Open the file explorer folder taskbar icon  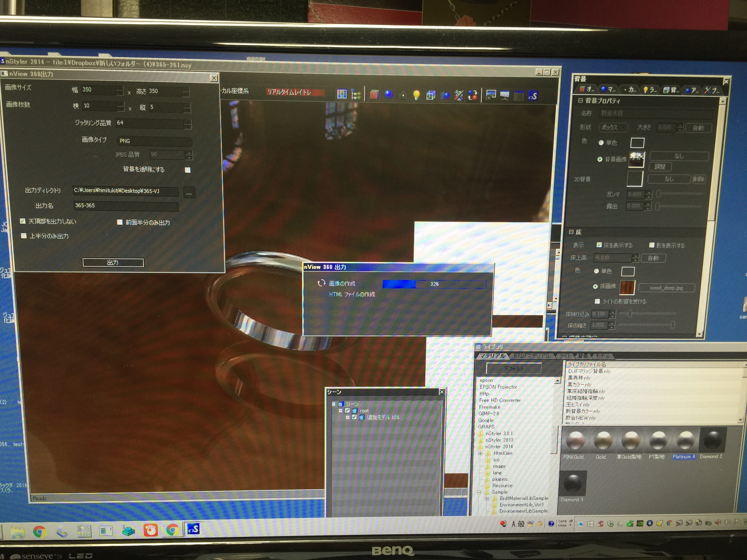click(x=17, y=532)
